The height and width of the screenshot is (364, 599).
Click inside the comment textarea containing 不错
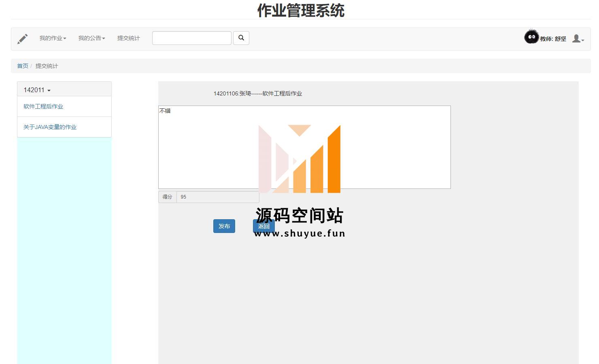click(x=304, y=147)
